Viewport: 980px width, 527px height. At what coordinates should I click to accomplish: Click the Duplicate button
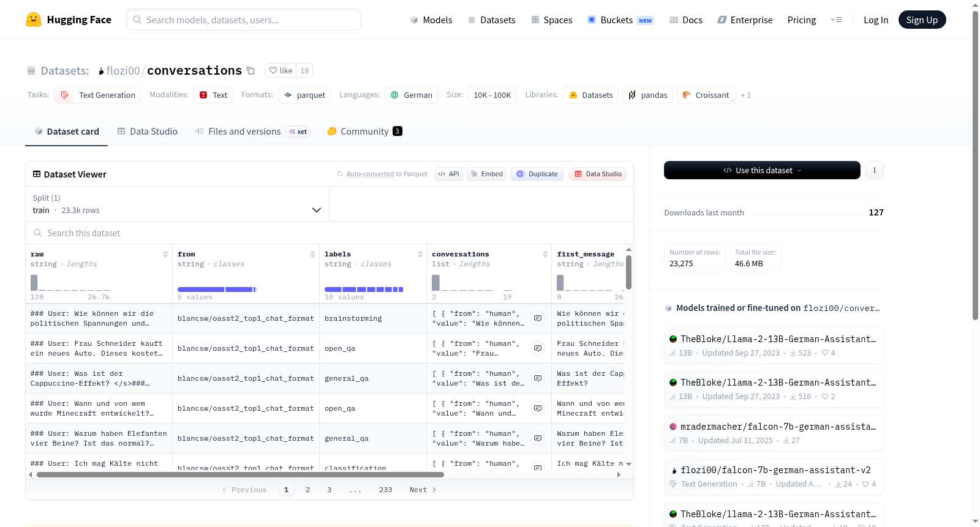[537, 174]
